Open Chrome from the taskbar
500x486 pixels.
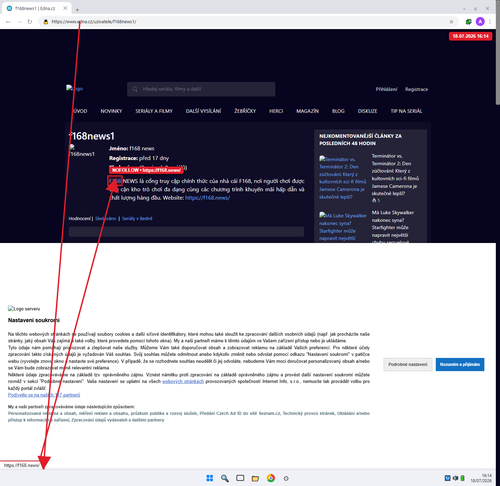[x=271, y=478]
